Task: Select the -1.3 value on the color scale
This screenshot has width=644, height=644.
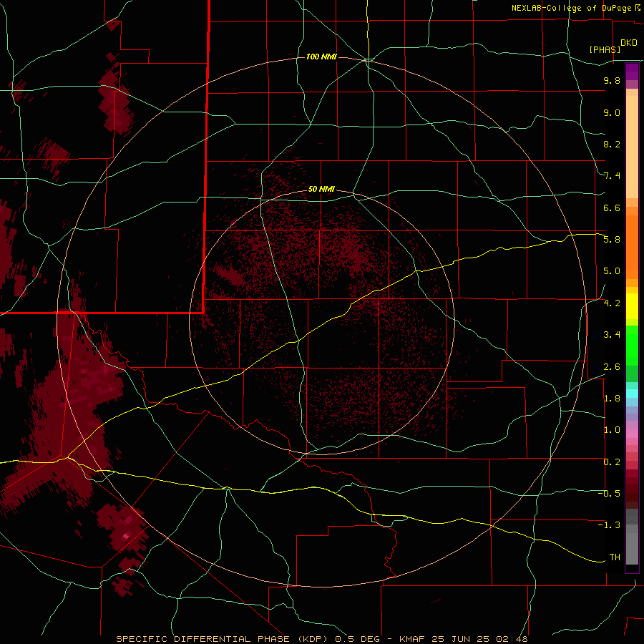Action: click(609, 525)
